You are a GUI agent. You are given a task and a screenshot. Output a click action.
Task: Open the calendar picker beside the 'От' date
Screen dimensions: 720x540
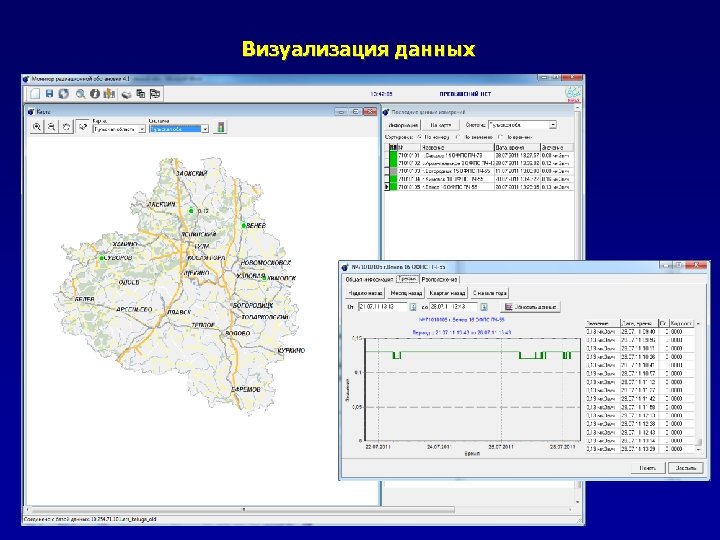tap(413, 307)
